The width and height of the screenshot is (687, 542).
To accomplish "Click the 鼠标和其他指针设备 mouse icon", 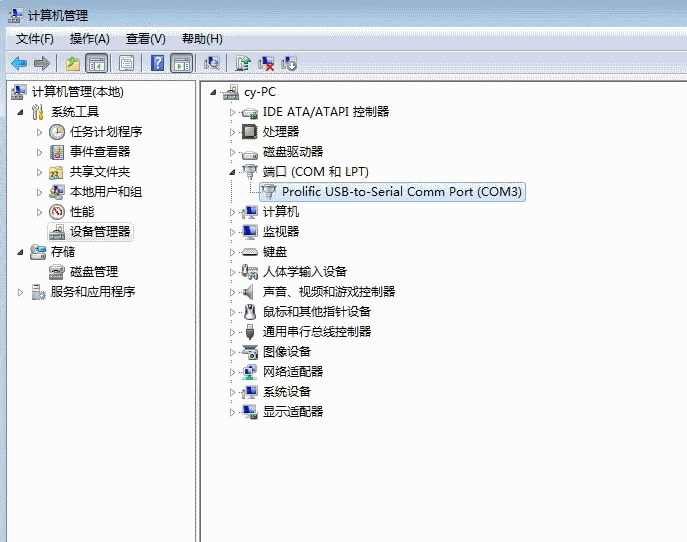I will (250, 312).
